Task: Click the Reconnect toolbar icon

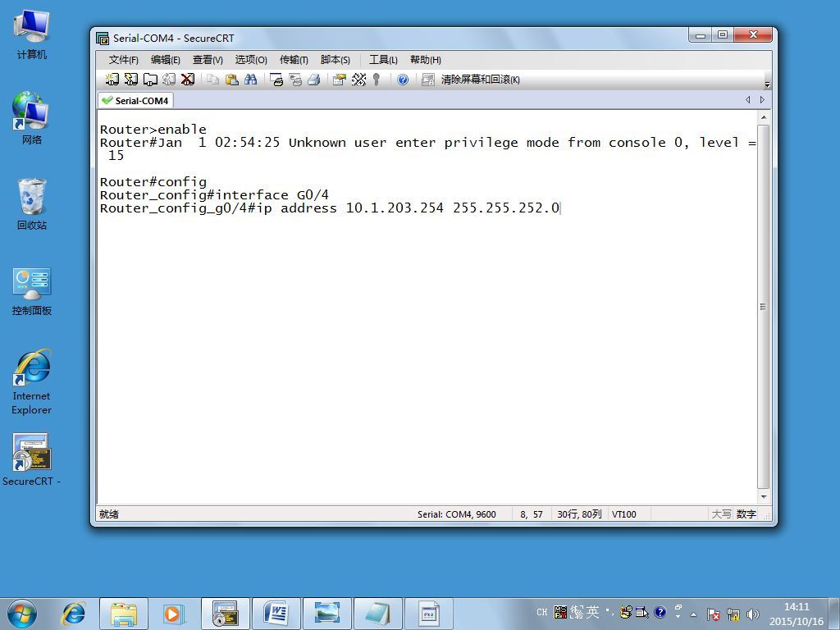Action: tap(169, 80)
